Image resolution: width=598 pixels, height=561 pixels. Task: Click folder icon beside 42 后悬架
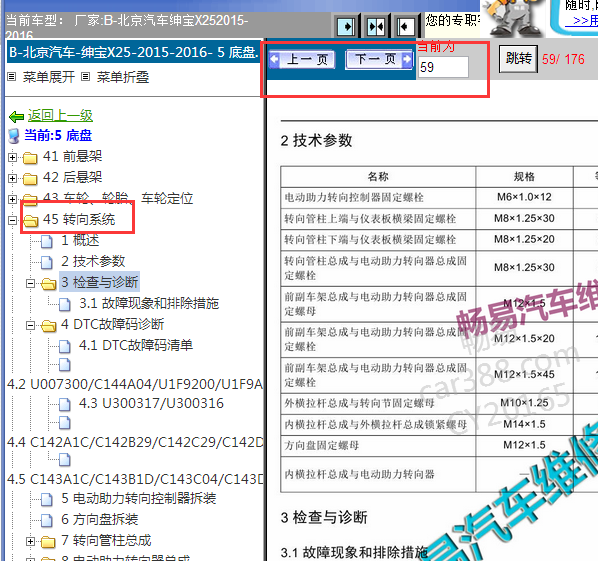(30, 178)
